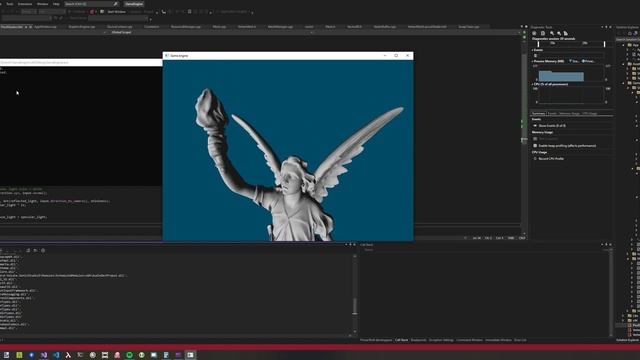Collapse the CPU graph section
The image size is (640, 360).
(x=533, y=84)
